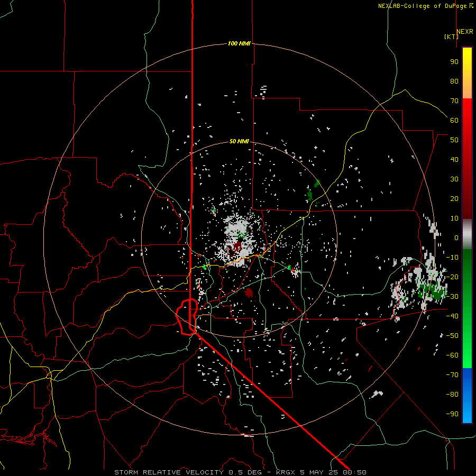Select the 0 value on velocity scale
The width and height of the screenshot is (476, 476).
[456, 237]
